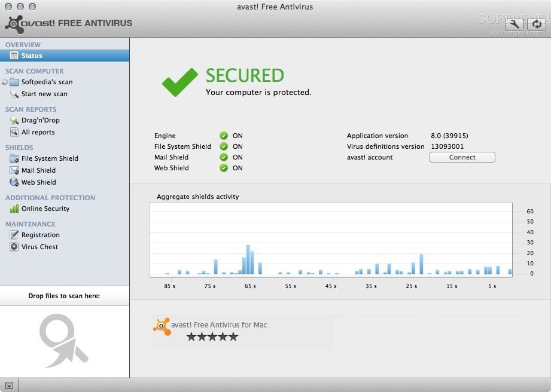The width and height of the screenshot is (551, 392).
Task: Click the Aggregate shields activity title
Action: 198,197
